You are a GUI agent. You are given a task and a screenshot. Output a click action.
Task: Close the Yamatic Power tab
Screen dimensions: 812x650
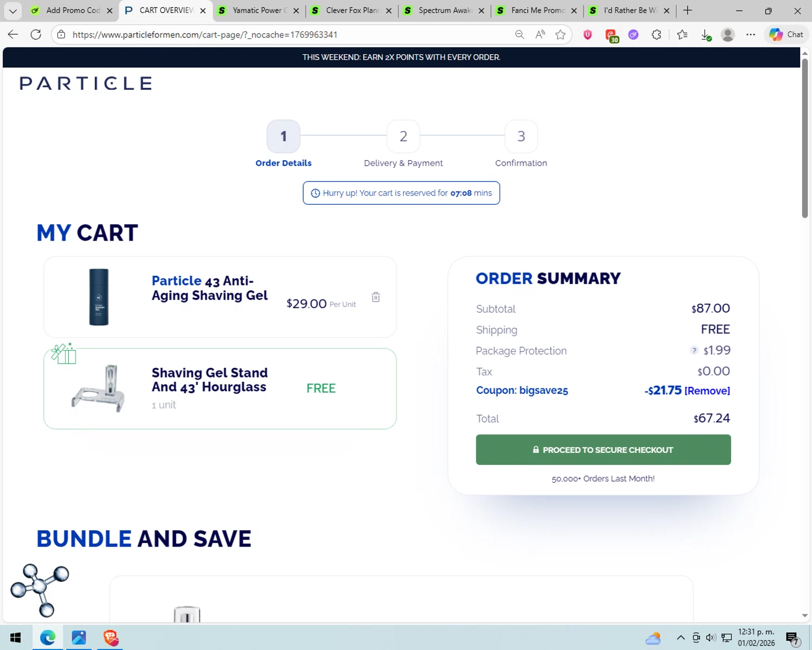coord(296,10)
